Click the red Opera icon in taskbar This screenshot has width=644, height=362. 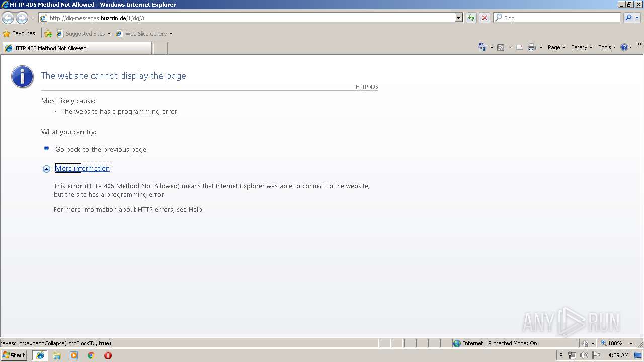[108, 355]
